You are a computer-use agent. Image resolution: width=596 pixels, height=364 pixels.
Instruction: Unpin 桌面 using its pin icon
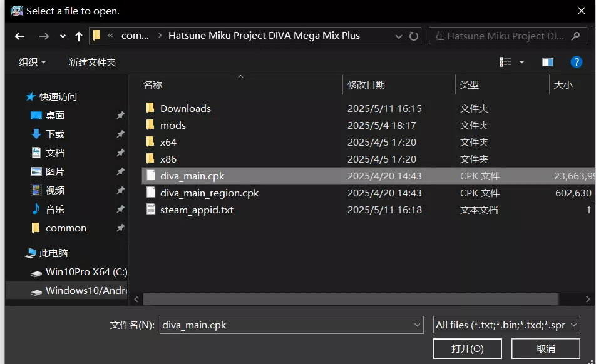coord(120,115)
